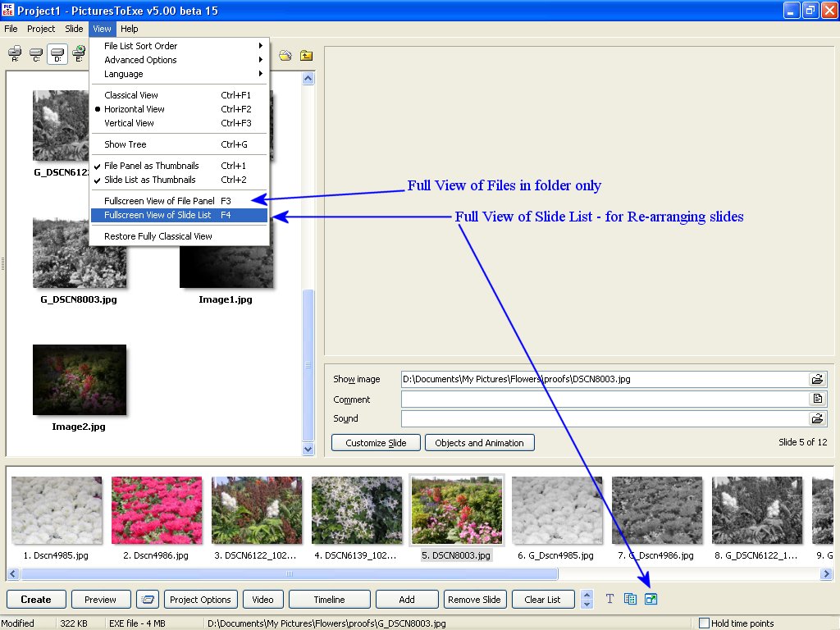Select Image2.jpg in file panel
This screenshot has height=630, width=840.
tap(80, 380)
